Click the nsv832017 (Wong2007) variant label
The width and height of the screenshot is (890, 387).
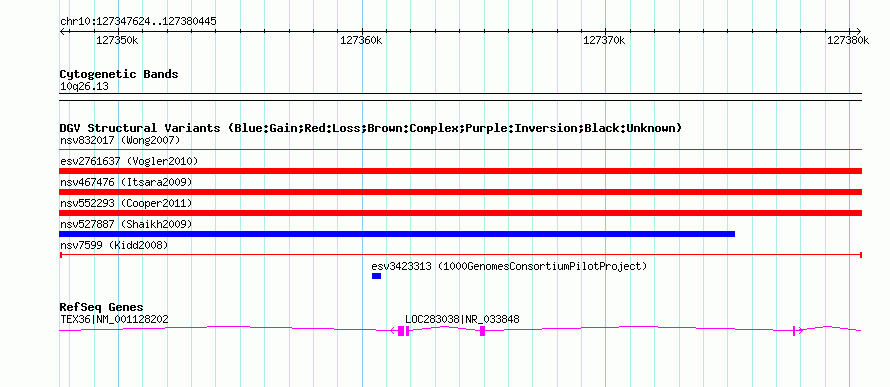pos(120,140)
